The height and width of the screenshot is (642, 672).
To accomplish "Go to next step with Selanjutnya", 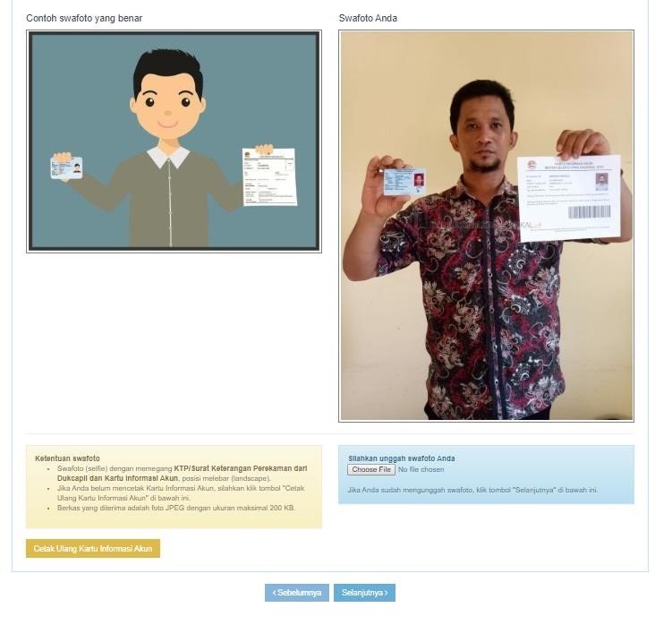I will click(364, 593).
